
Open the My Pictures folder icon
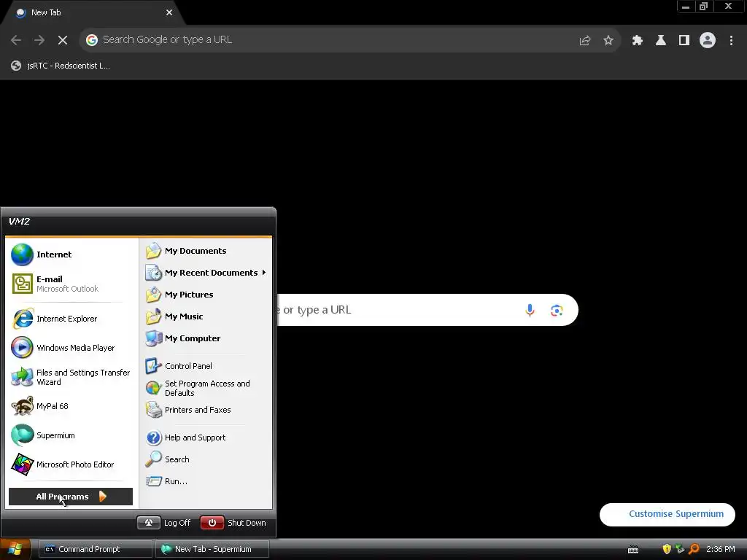[153, 295]
